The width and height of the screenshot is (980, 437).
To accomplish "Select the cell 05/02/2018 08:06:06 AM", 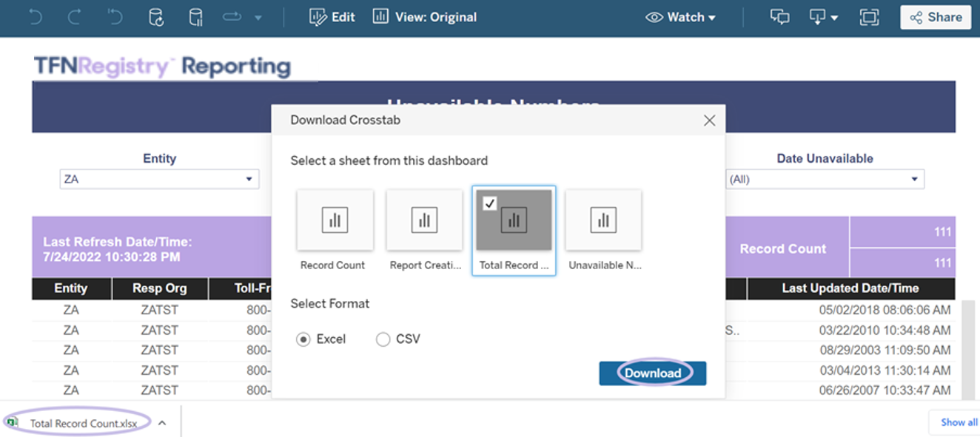I will click(x=885, y=311).
